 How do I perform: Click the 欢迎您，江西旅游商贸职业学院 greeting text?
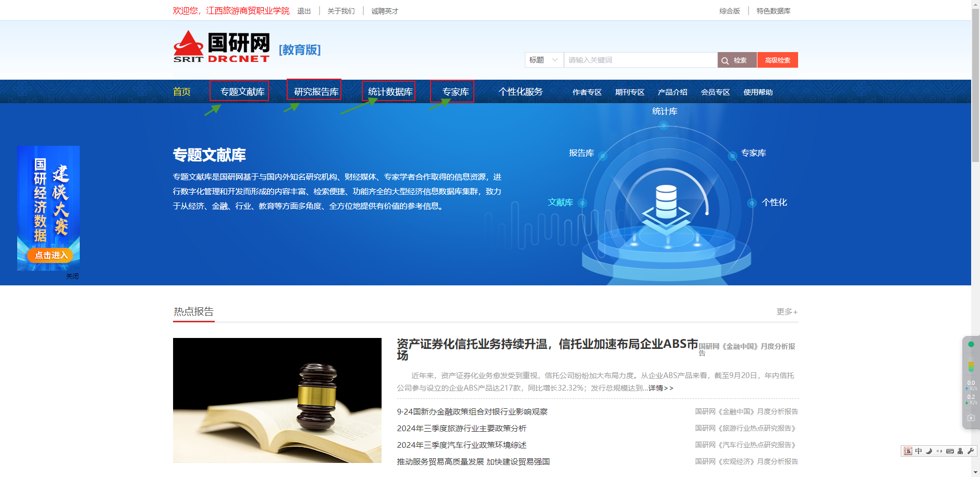pos(231,11)
